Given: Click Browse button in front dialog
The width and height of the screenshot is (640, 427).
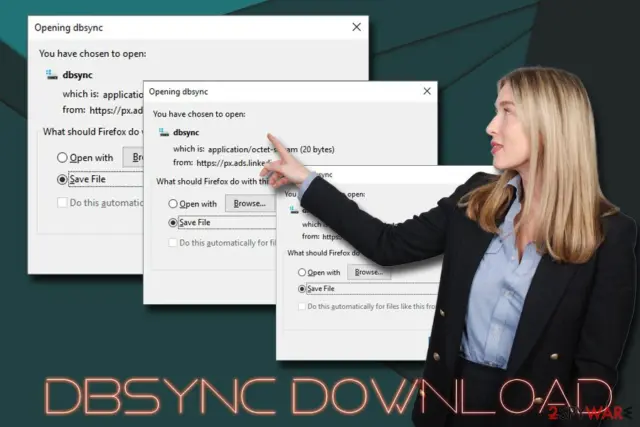Looking at the screenshot, I should (x=369, y=272).
